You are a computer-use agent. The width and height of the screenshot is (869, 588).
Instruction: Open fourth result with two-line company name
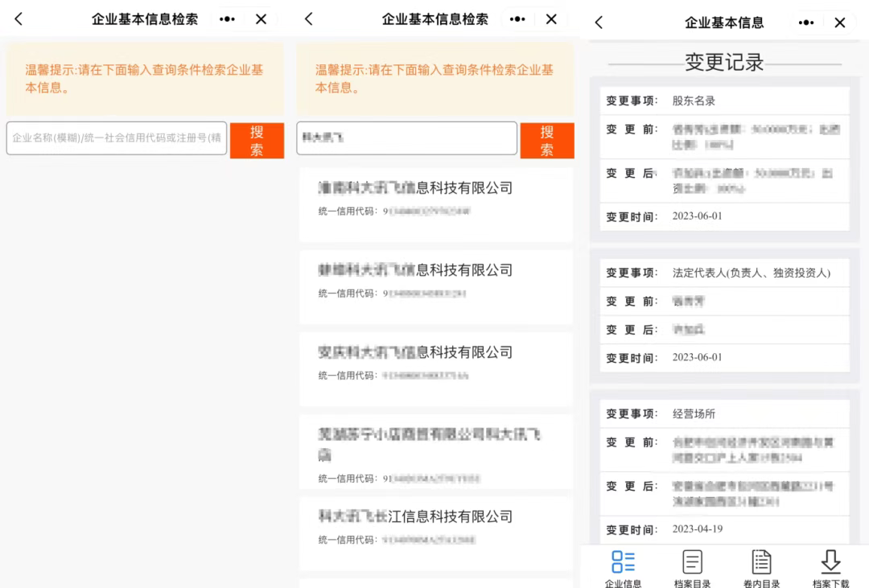coord(436,452)
